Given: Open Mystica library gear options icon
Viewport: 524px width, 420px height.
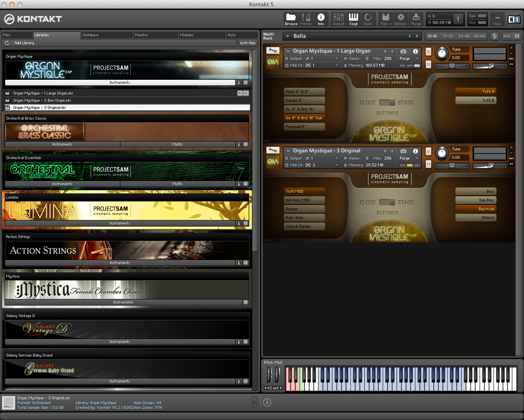Looking at the screenshot, I should [x=246, y=302].
